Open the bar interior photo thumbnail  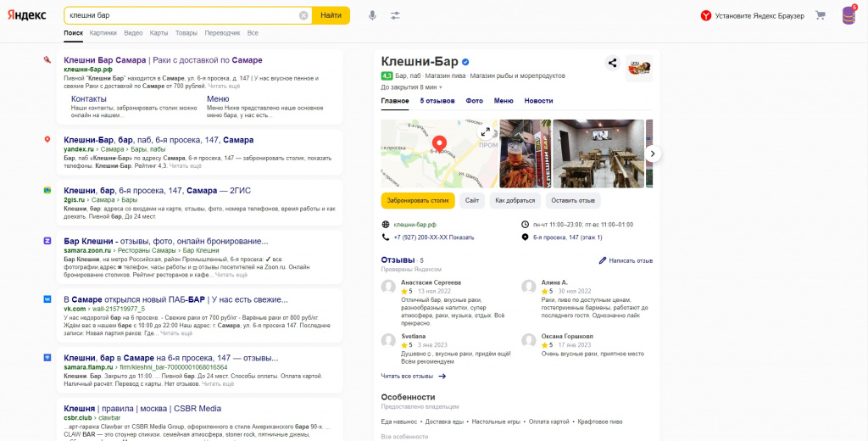598,154
